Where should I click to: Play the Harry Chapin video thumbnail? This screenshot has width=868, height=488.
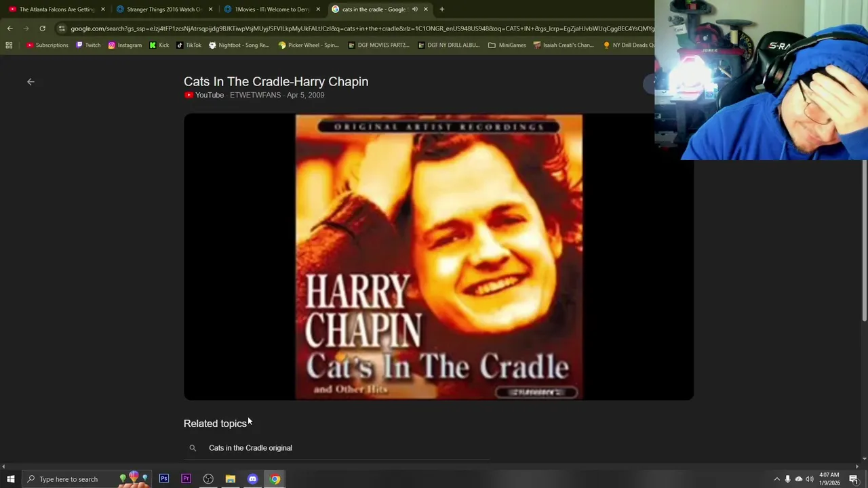[438, 256]
